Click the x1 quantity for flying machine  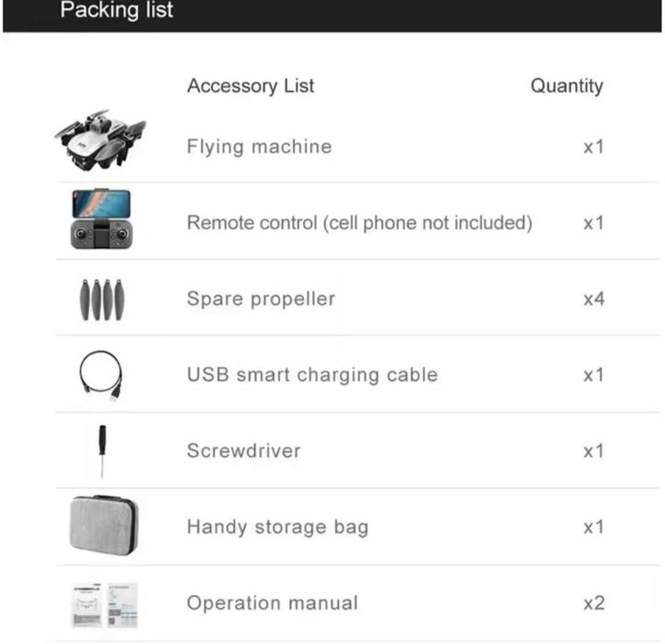(x=594, y=146)
